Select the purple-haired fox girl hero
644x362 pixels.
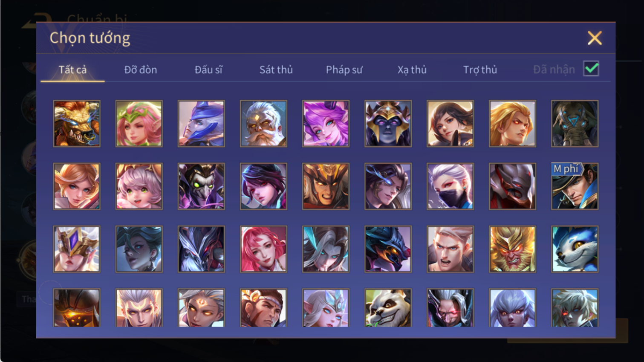click(x=326, y=124)
